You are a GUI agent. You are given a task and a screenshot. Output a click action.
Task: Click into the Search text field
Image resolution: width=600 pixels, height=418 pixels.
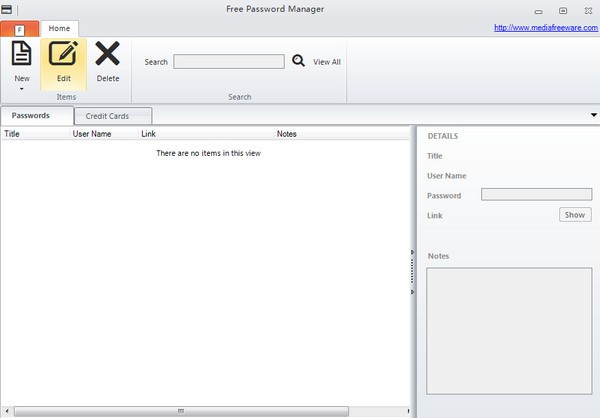click(229, 62)
